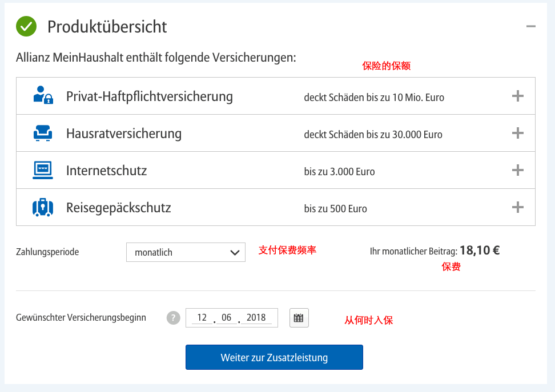This screenshot has width=555, height=392.
Task: Click the Privat-Haftpflichtversicherung person-lock icon
Action: pos(43,95)
